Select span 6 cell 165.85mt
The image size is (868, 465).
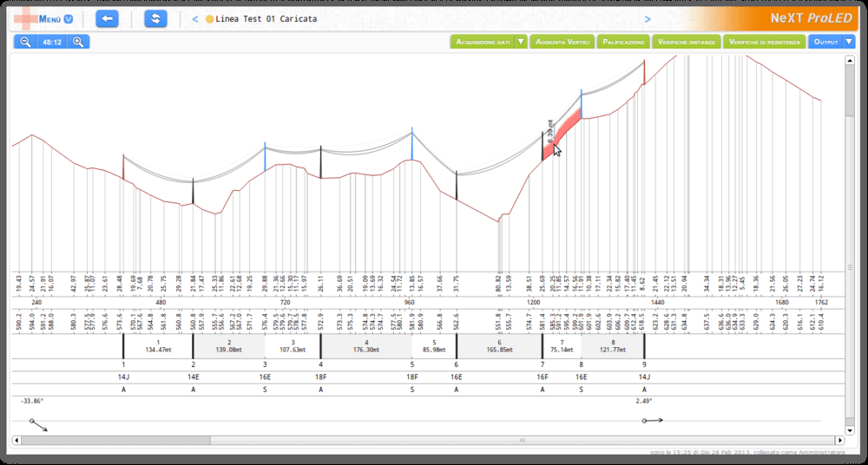point(499,346)
